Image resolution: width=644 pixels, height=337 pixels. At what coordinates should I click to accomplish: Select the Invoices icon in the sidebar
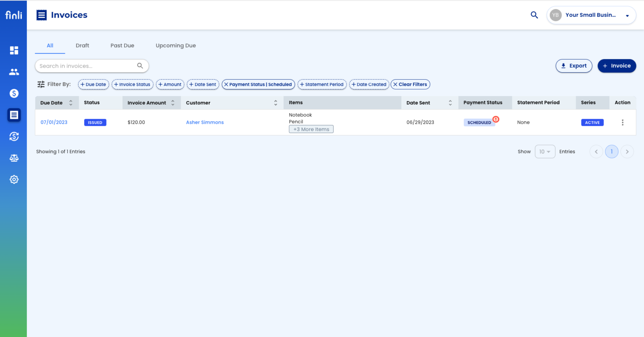[x=14, y=115]
